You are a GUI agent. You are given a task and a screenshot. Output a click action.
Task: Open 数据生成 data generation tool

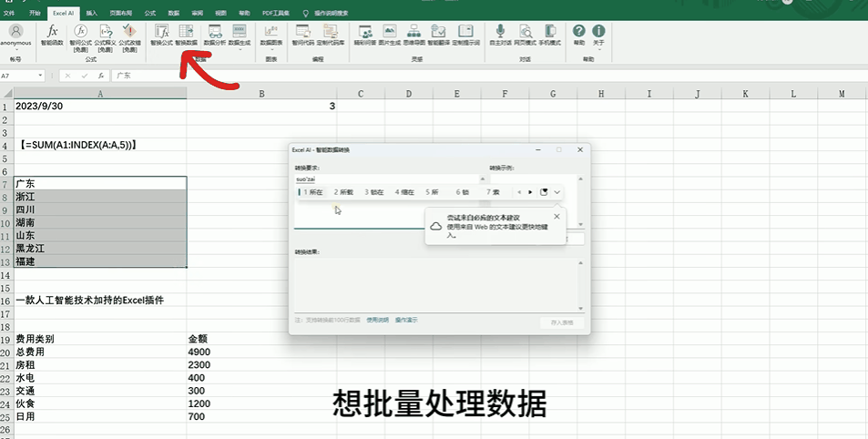click(x=240, y=31)
